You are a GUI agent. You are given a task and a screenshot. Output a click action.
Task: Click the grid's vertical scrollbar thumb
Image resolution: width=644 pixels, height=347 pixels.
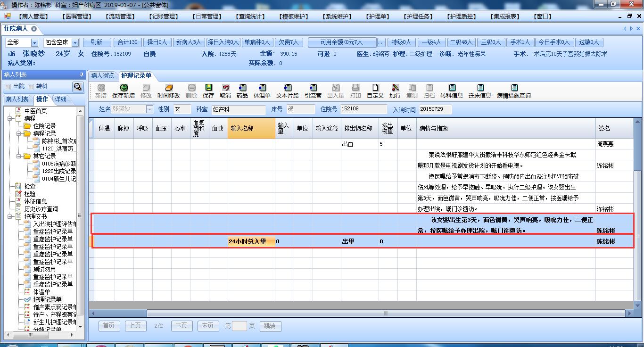[638, 235]
